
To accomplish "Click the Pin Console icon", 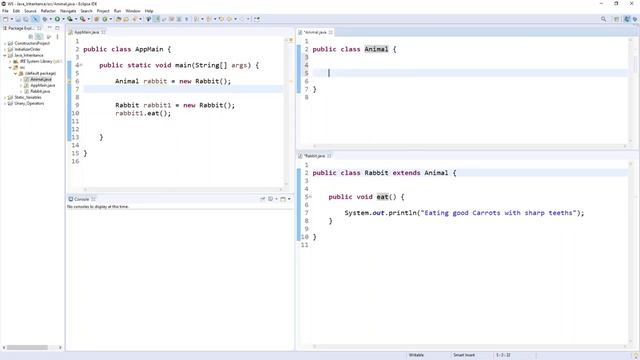I will click(262, 199).
